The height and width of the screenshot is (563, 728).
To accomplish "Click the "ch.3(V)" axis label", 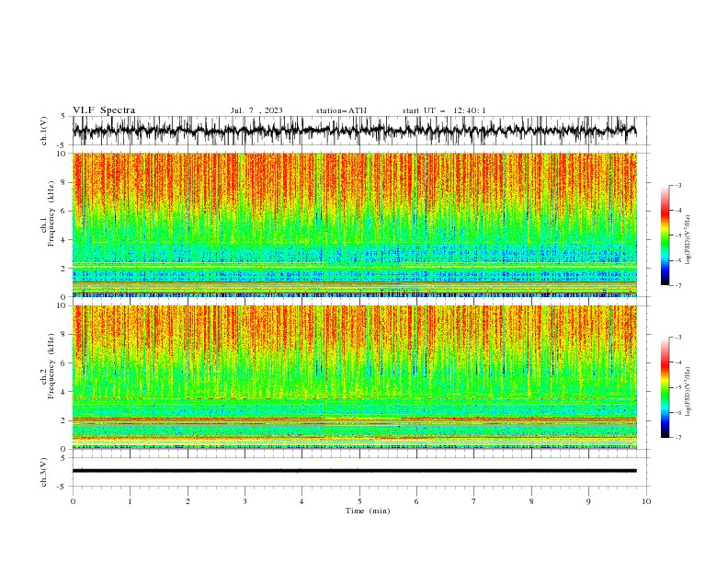I will [44, 472].
